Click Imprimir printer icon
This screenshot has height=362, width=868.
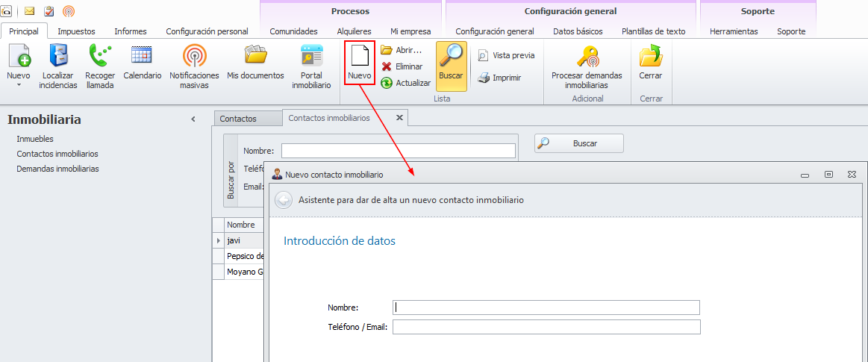pos(499,78)
